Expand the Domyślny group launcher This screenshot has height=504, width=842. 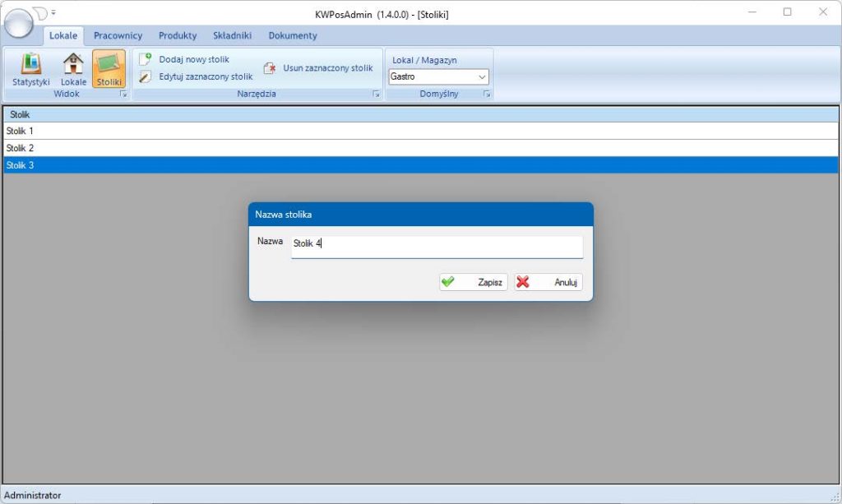(487, 95)
